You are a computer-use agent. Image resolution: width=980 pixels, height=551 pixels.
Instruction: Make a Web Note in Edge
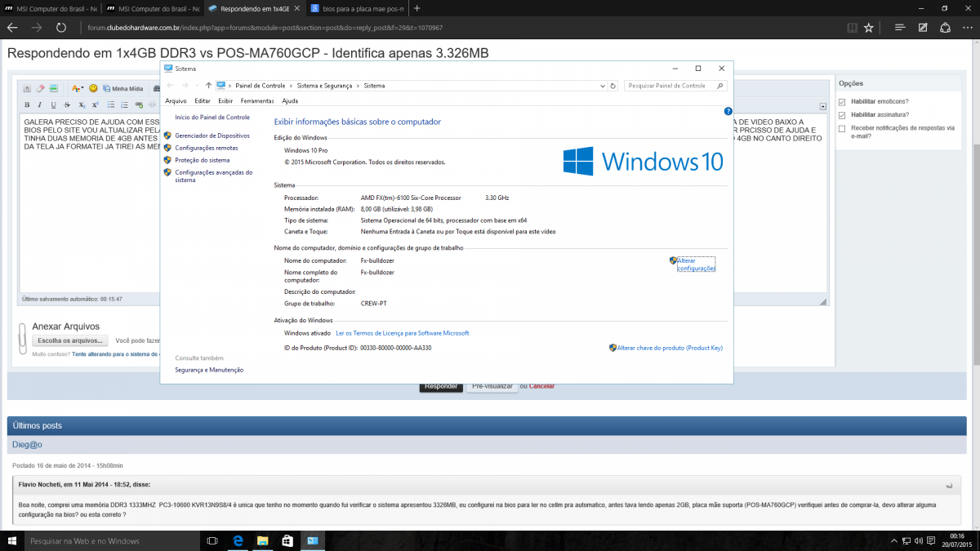(922, 27)
